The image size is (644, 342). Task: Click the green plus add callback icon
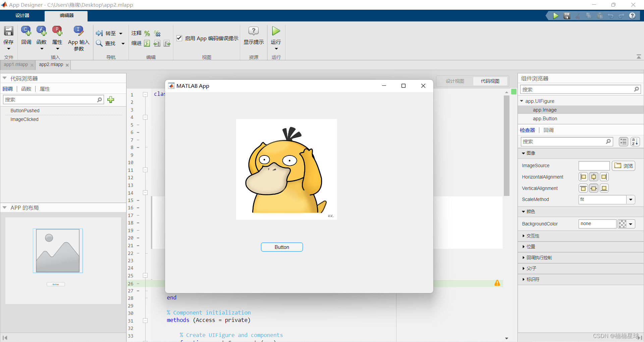[111, 99]
